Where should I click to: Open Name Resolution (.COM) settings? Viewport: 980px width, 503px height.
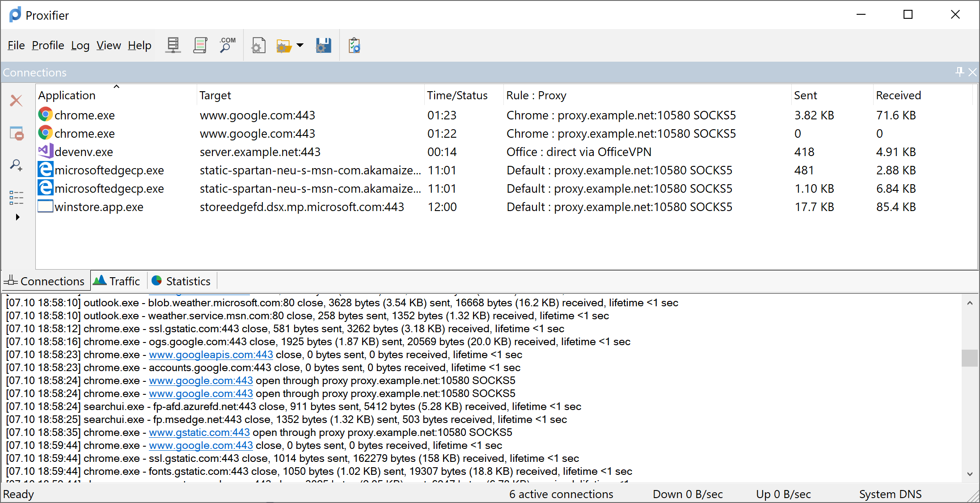point(227,45)
